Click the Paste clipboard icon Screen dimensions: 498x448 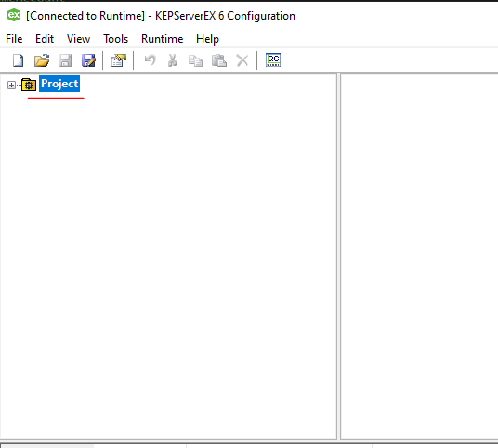click(x=219, y=60)
